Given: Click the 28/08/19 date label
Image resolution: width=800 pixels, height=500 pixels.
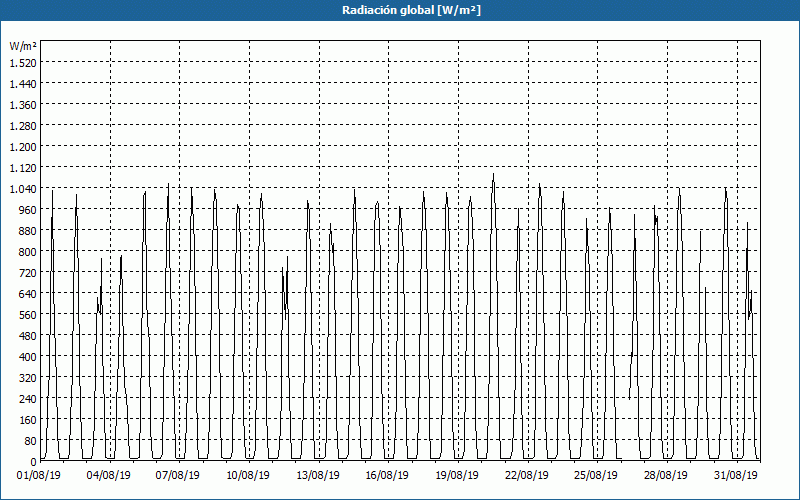Looking at the screenshot, I should (x=666, y=476).
